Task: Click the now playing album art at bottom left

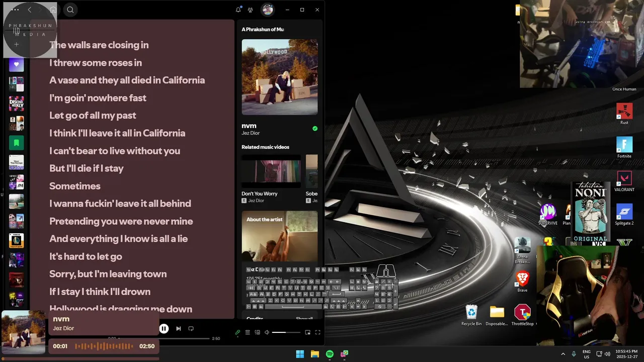Action: click(24, 332)
